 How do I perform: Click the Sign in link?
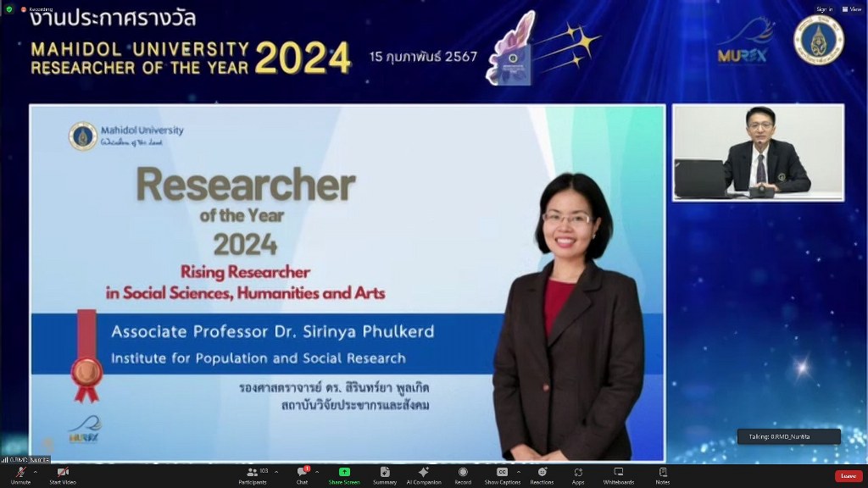tap(824, 9)
